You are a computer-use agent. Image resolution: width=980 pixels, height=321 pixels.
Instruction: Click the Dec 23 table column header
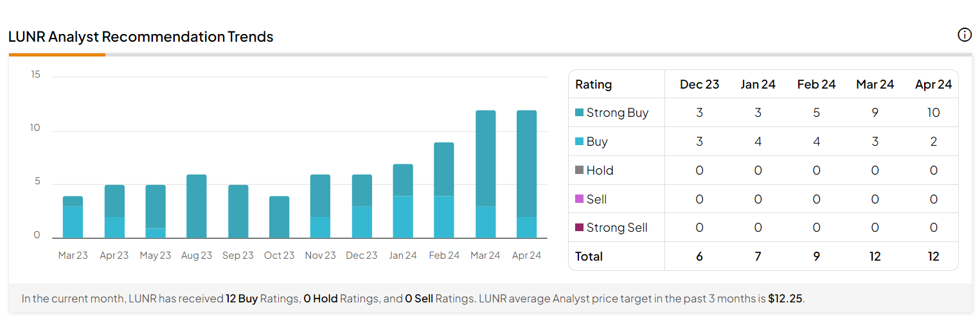coord(699,84)
